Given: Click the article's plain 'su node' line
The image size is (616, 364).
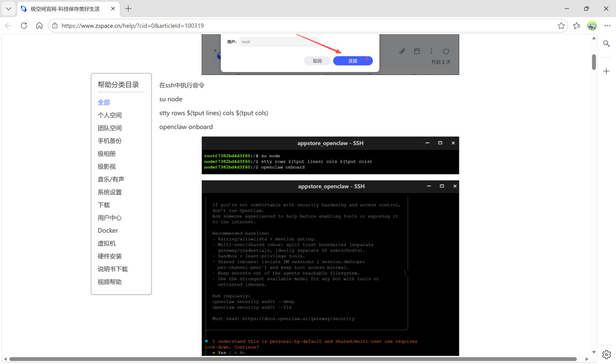Looking at the screenshot, I should [171, 99].
